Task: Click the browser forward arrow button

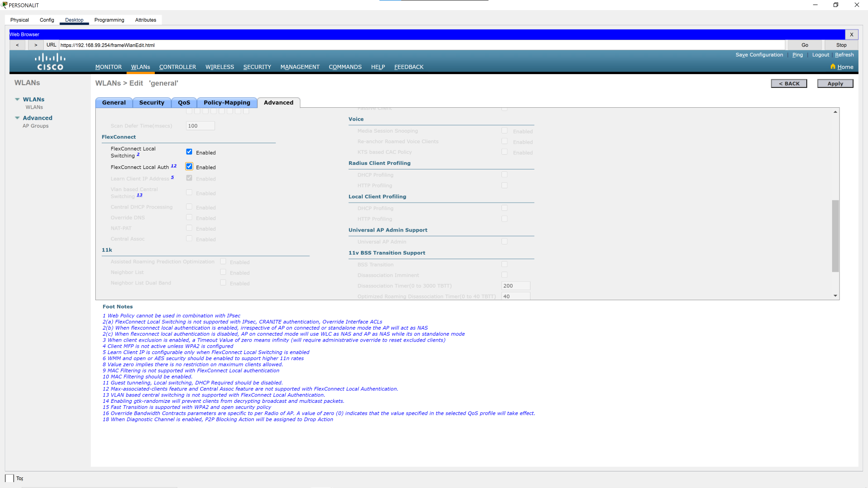Action: pyautogui.click(x=36, y=45)
